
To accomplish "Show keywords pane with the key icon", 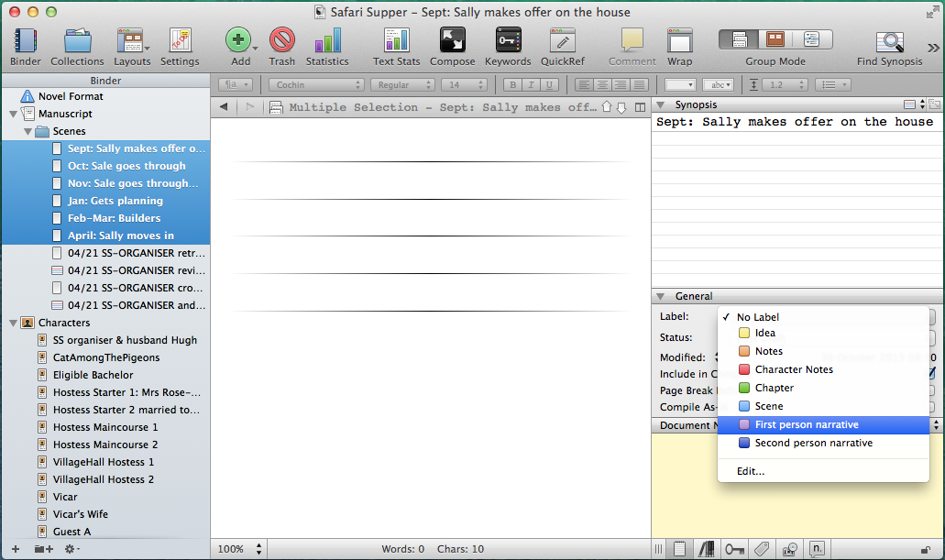I will 734,549.
